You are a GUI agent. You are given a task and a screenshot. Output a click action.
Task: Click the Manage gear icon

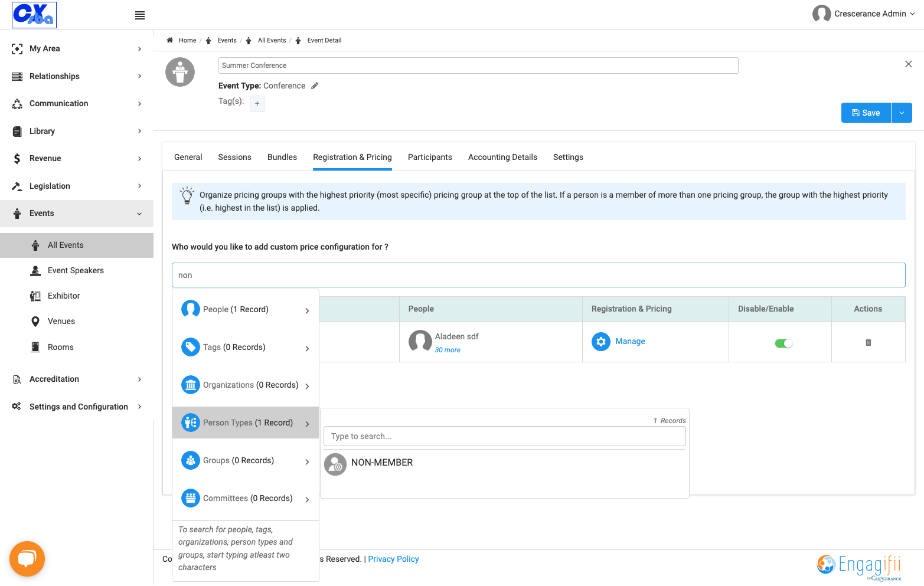coord(601,342)
